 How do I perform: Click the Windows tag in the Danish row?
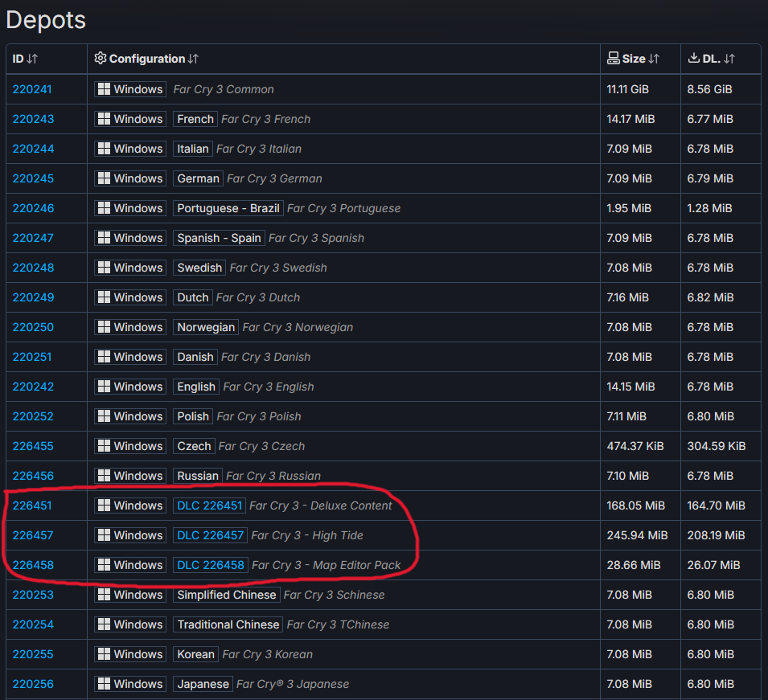pos(130,358)
